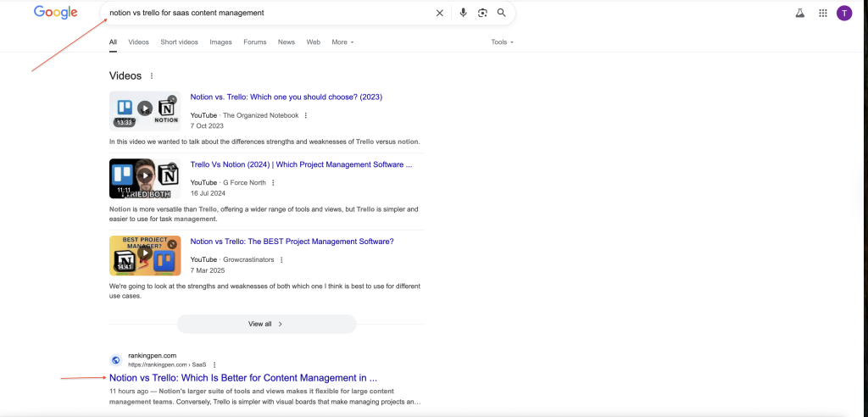Open 'Trello Vs Notion (2024)' video link
The height and width of the screenshot is (417, 868).
301,164
